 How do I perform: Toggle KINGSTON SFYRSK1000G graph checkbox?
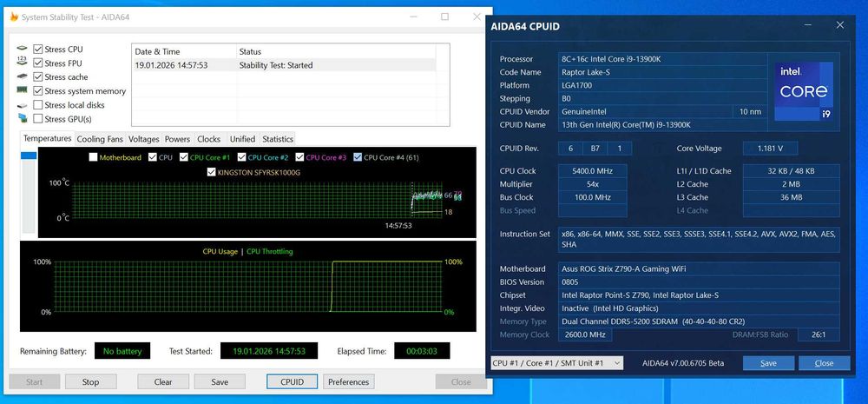tap(211, 172)
